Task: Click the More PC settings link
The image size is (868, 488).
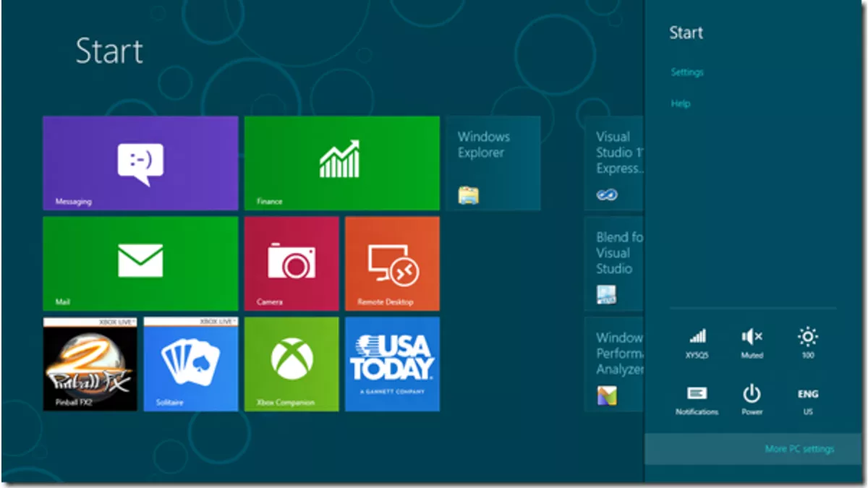Action: 799,449
